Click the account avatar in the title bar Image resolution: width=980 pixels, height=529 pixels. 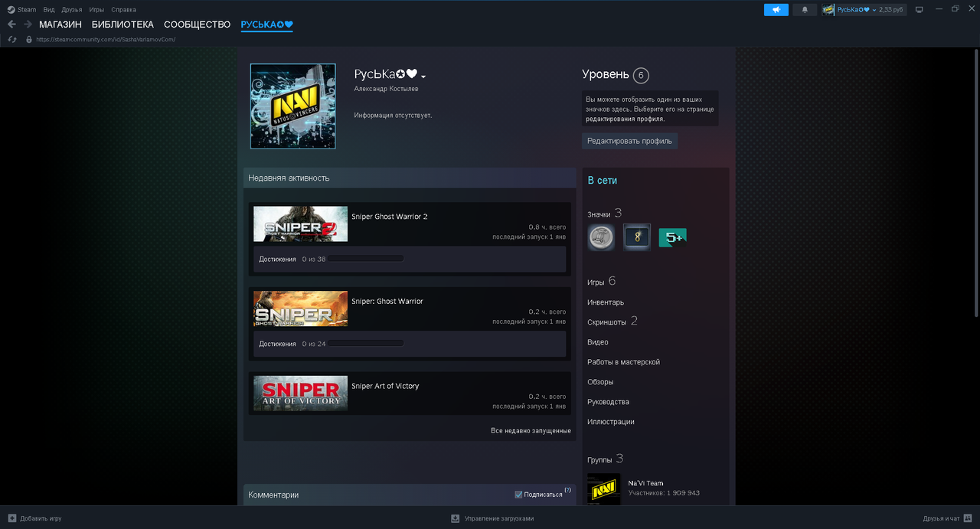[828, 9]
